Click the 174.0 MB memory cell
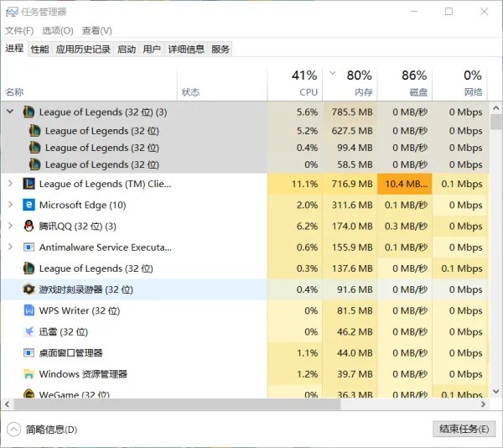This screenshot has width=503, height=448. tap(350, 226)
